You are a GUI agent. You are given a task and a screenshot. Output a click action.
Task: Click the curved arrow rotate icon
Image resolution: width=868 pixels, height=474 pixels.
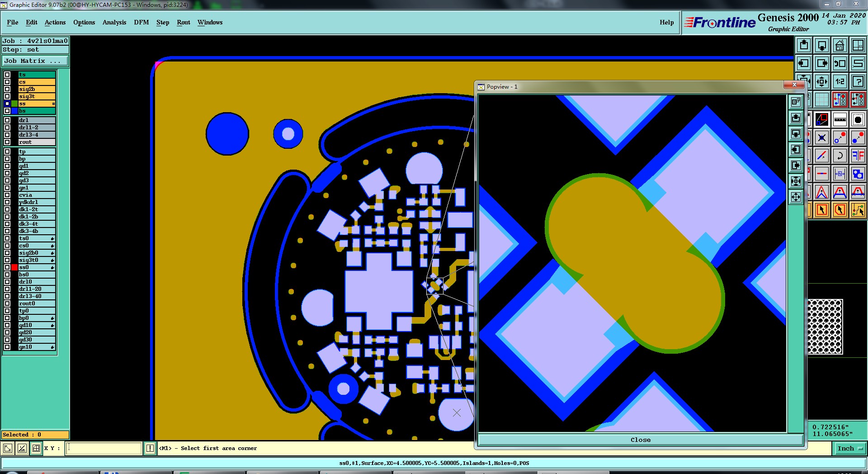click(840, 156)
